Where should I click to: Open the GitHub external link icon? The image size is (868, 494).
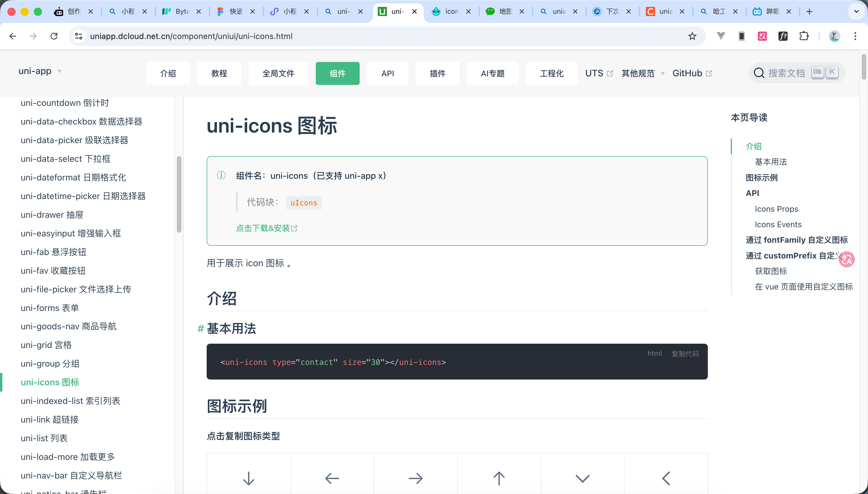click(x=709, y=73)
